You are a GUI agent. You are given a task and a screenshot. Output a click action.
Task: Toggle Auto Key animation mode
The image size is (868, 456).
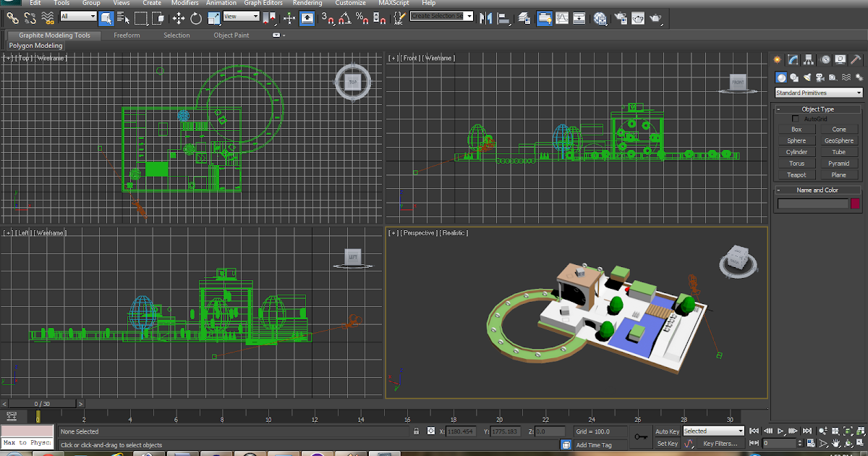point(668,431)
